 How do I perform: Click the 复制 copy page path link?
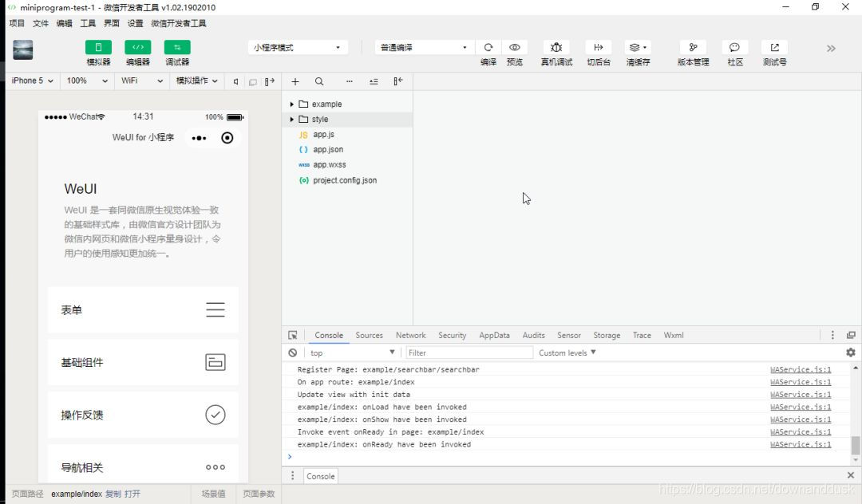[x=113, y=494]
